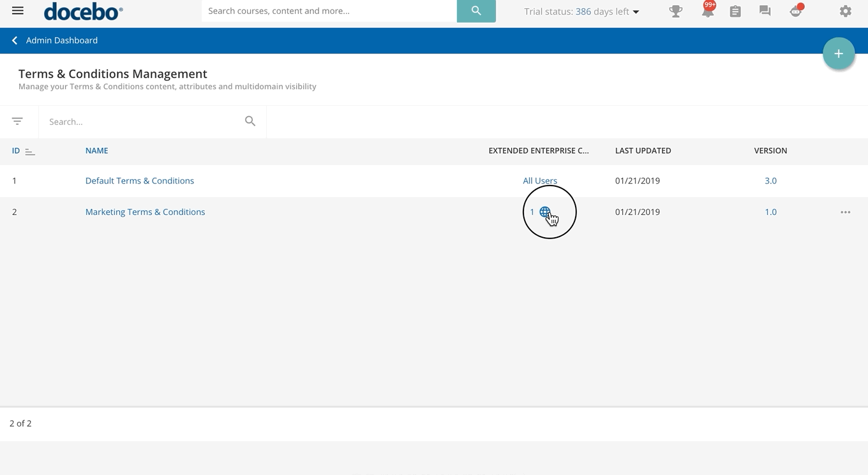Open the hamburger main menu
This screenshot has width=868, height=475.
(x=18, y=11)
